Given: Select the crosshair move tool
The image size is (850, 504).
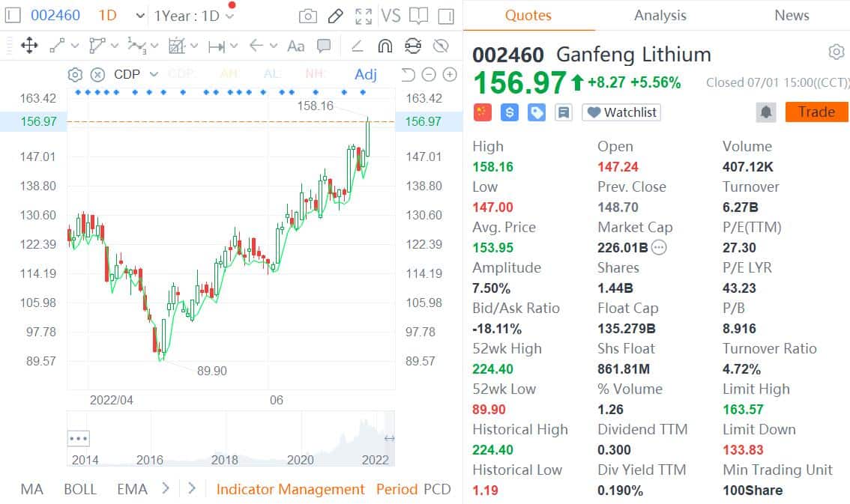Looking at the screenshot, I should pos(30,46).
